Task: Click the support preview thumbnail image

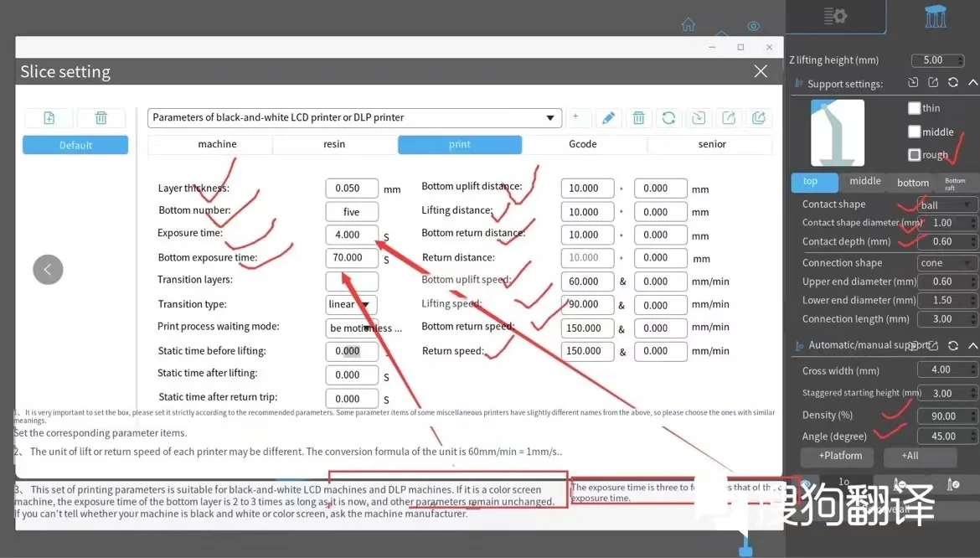Action: point(838,132)
